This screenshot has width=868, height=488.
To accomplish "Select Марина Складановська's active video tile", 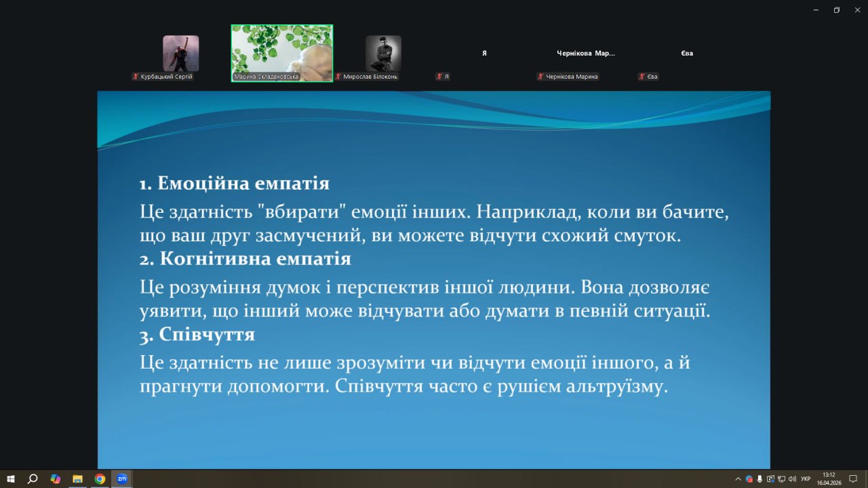I will coord(281,53).
